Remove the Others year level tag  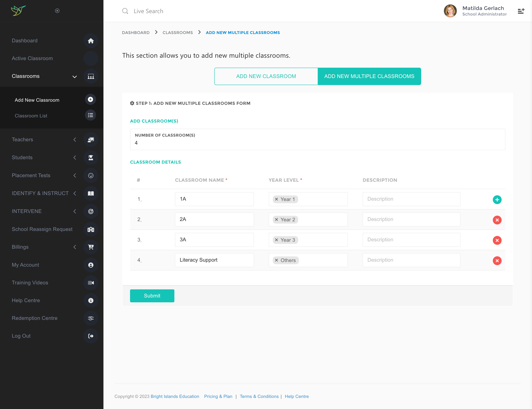tap(276, 260)
